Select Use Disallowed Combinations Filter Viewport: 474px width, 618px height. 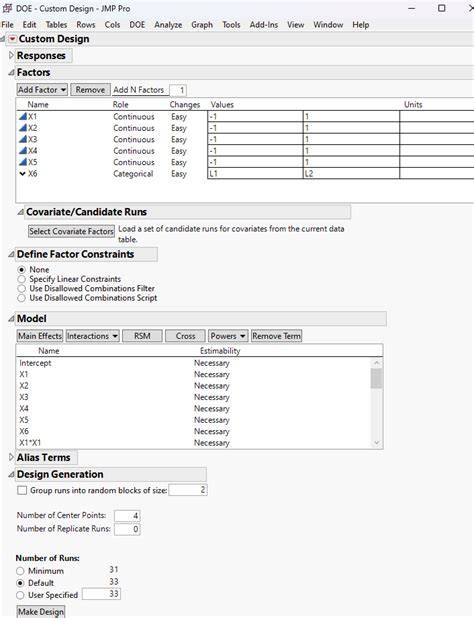22,289
